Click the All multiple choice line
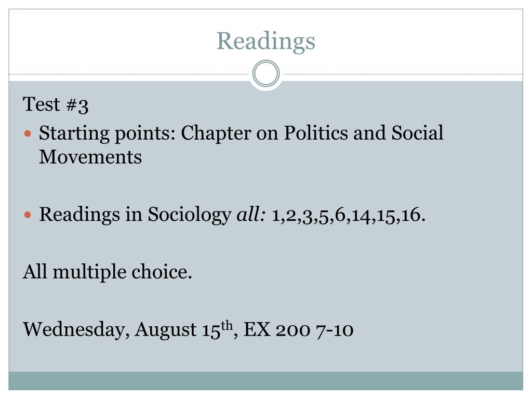Viewport: 532px width, 399px height. [107, 272]
